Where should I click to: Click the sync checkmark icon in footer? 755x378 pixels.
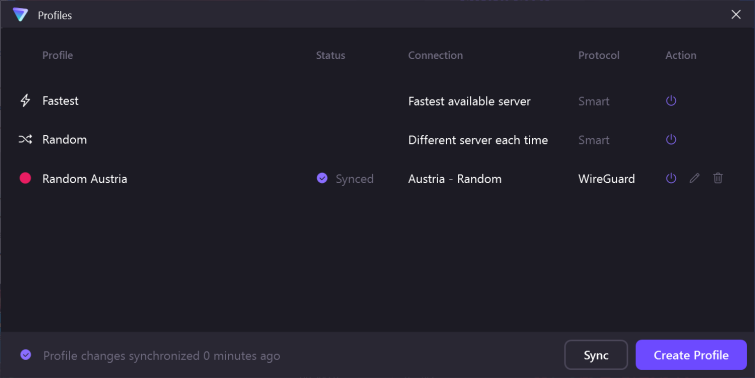click(26, 355)
